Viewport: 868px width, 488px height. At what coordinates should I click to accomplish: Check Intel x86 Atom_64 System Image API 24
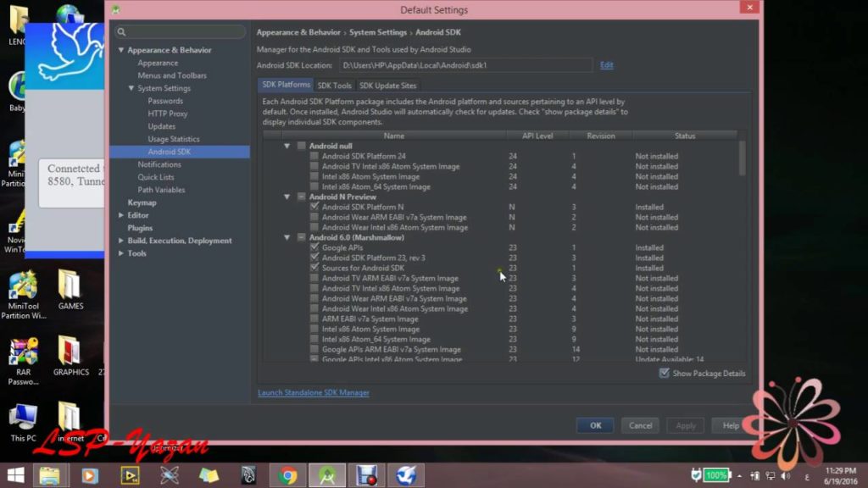click(x=314, y=187)
